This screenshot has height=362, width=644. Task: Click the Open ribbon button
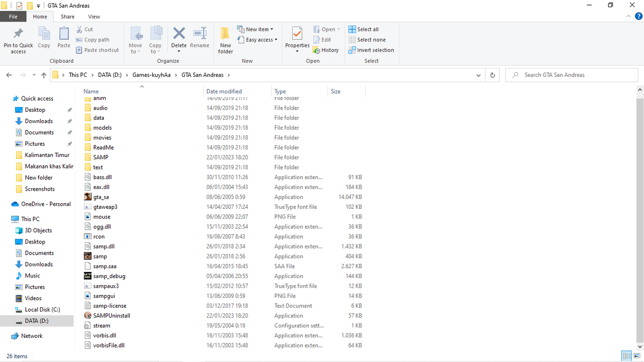[327, 29]
